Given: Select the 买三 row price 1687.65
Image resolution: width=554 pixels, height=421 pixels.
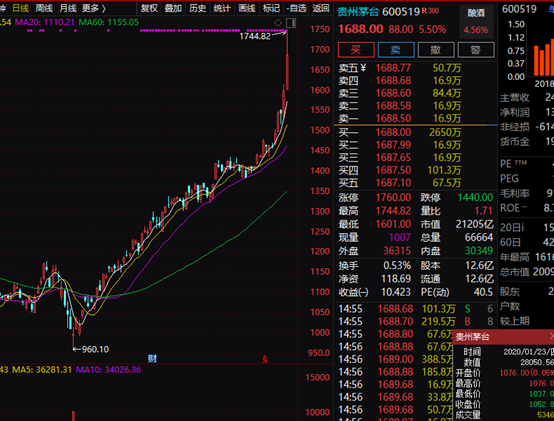Looking at the screenshot, I should (393, 158).
